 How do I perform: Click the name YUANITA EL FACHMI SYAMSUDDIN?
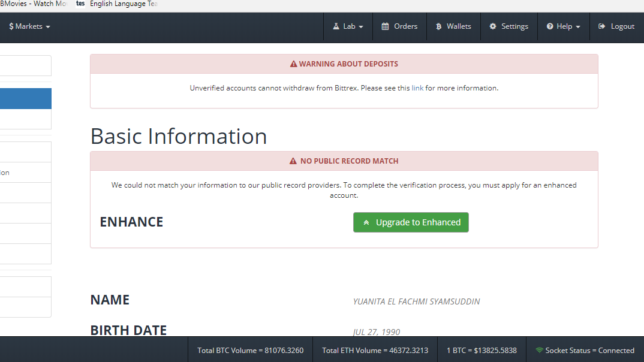tap(417, 301)
